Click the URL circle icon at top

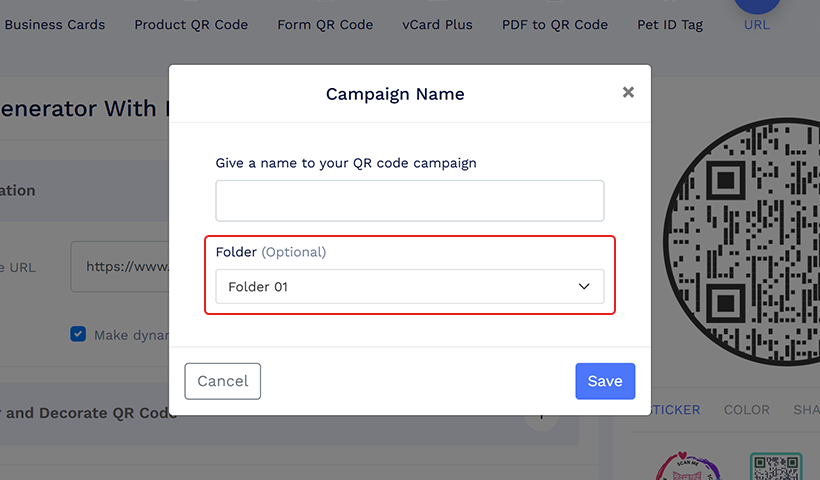tap(757, 5)
